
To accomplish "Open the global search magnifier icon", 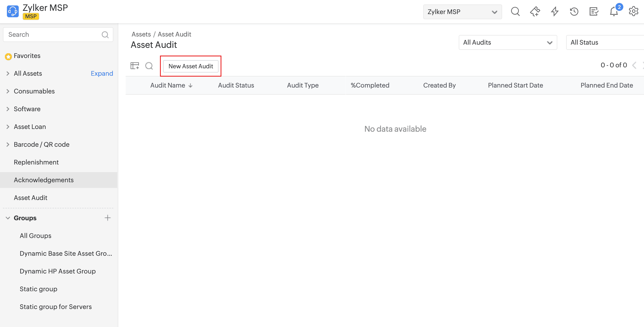I will [515, 12].
